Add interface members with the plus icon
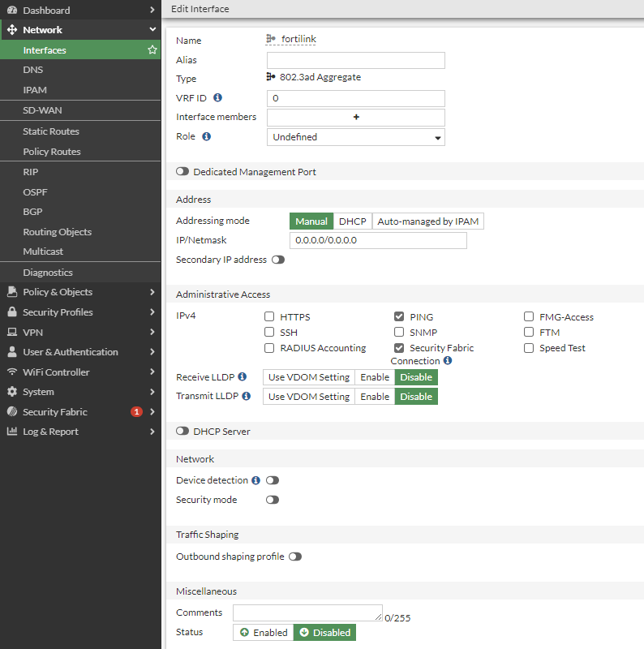Viewport: 644px width, 649px height. tap(355, 118)
